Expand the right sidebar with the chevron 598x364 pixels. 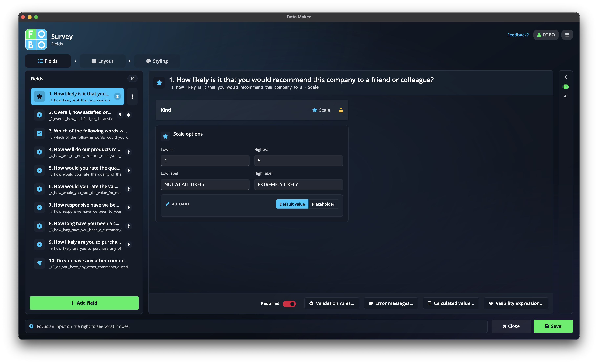(x=566, y=77)
